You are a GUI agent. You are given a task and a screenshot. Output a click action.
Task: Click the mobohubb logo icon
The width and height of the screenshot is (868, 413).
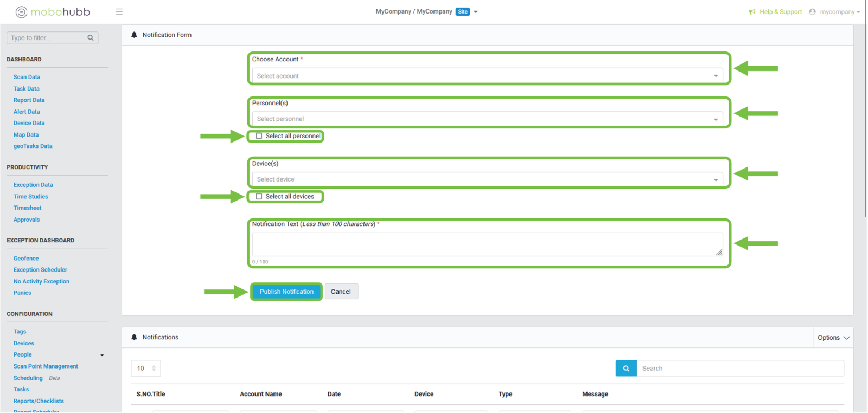pyautogui.click(x=21, y=12)
